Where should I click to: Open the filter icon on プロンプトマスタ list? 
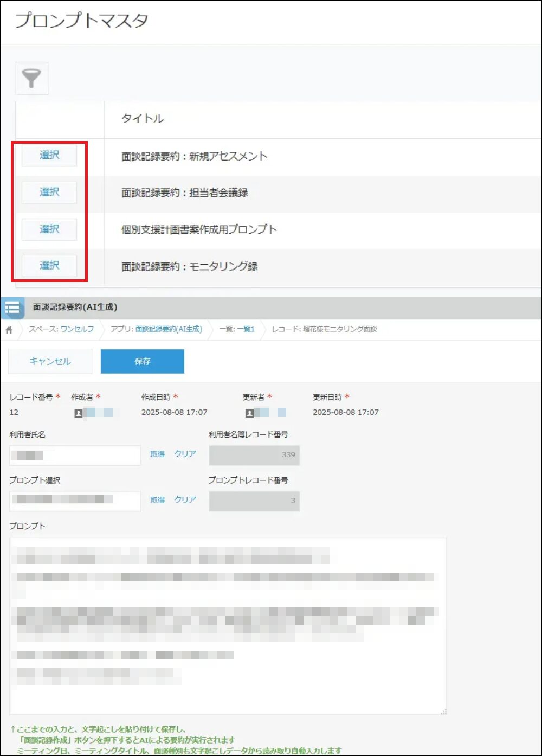31,79
